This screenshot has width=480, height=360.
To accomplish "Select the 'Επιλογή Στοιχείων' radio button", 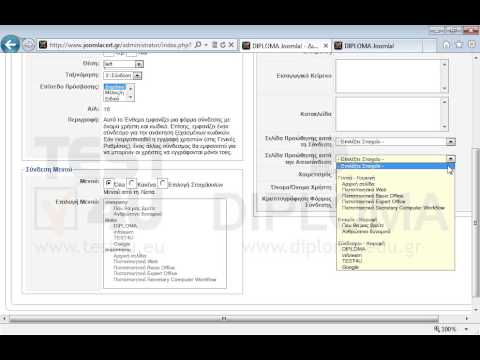I will [162, 183].
